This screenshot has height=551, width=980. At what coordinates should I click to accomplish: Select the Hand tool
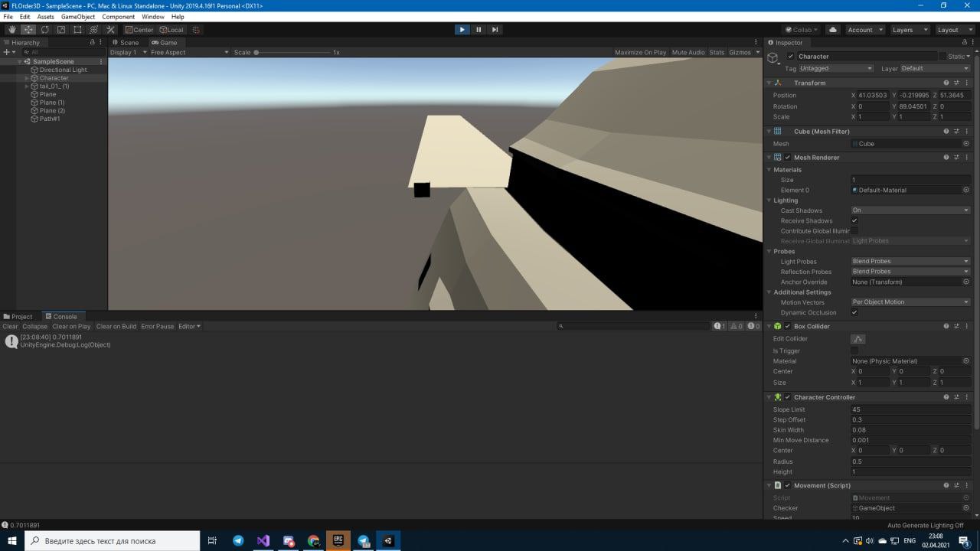(x=12, y=30)
